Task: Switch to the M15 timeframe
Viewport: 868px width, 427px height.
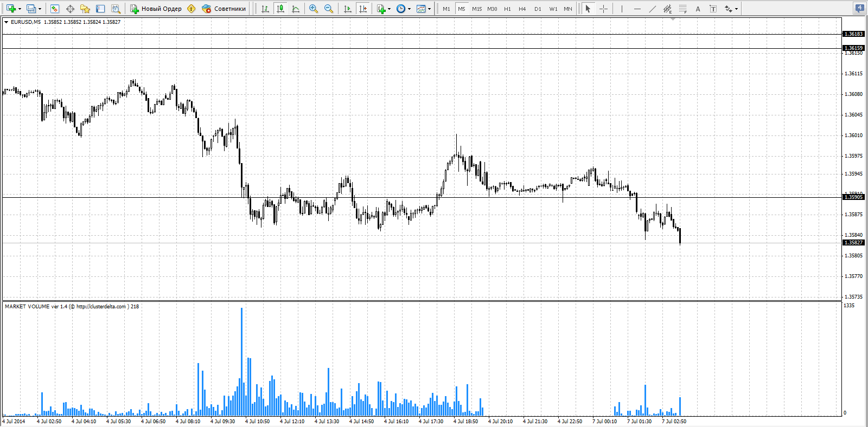Action: (477, 9)
